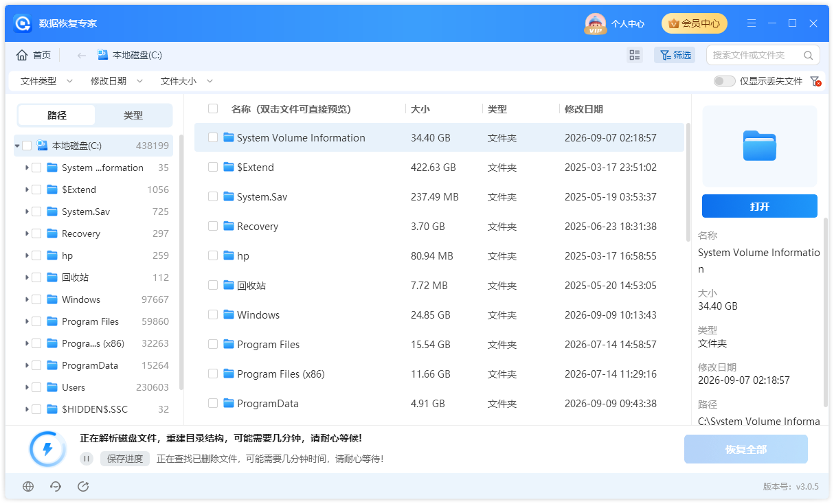Click the 本地磁盘(C:) disk icon in the tree
834x504 pixels.
pyautogui.click(x=43, y=146)
